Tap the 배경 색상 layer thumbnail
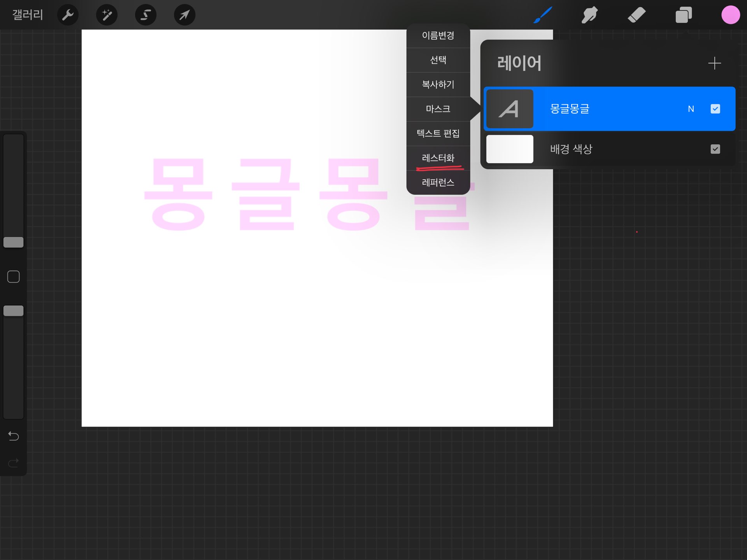The image size is (747, 560). coord(510,149)
